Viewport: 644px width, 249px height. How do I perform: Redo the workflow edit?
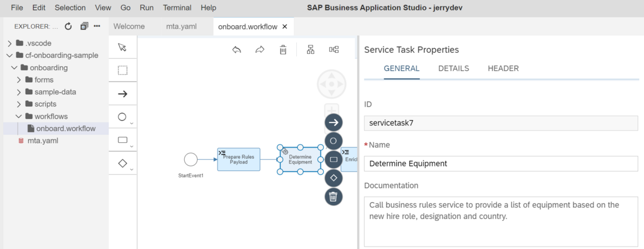(x=260, y=50)
